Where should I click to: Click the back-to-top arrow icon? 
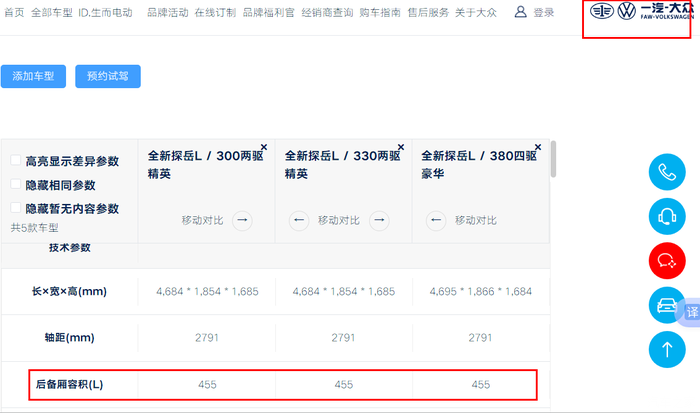pyautogui.click(x=665, y=349)
